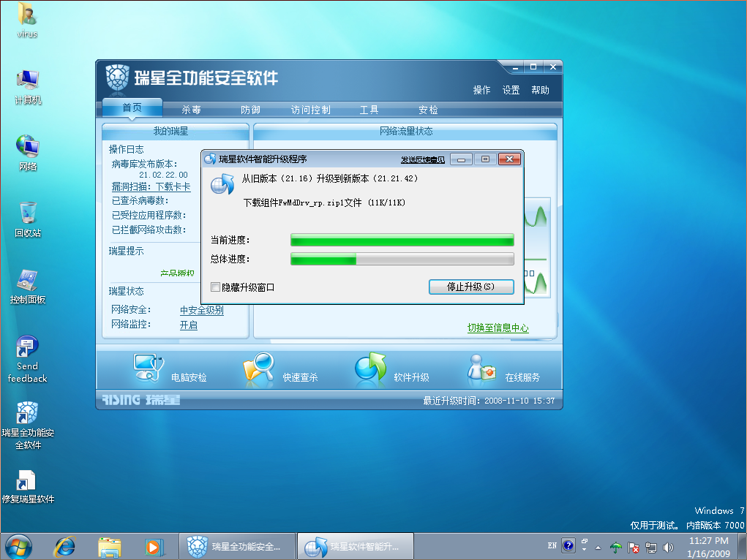
Task: Check the 隐藏升级窗口 checkbox
Action: tap(215, 287)
